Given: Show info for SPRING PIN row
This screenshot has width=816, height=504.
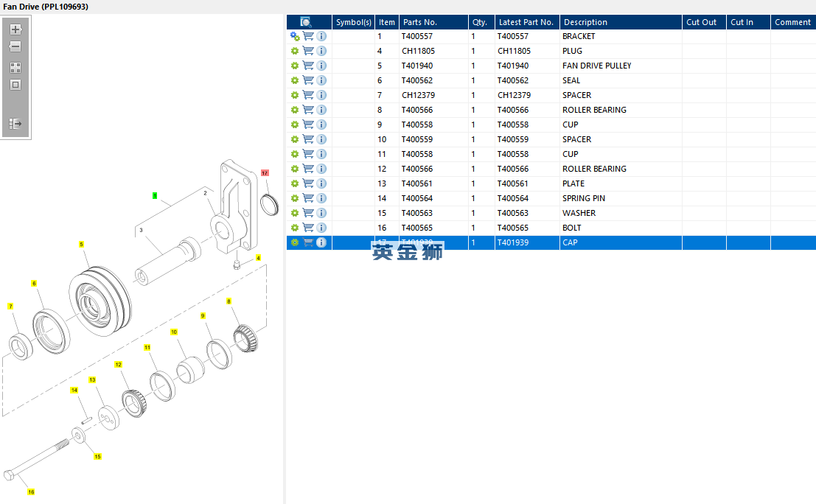Looking at the screenshot, I should 321,198.
